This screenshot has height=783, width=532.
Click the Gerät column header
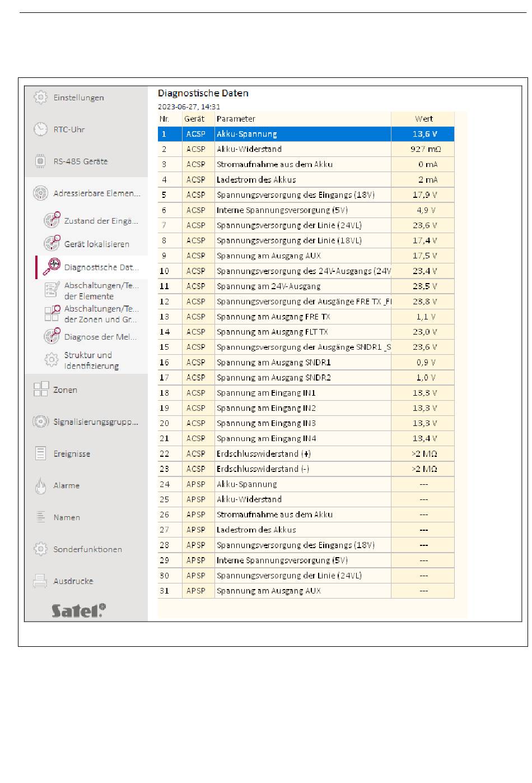[x=198, y=119]
